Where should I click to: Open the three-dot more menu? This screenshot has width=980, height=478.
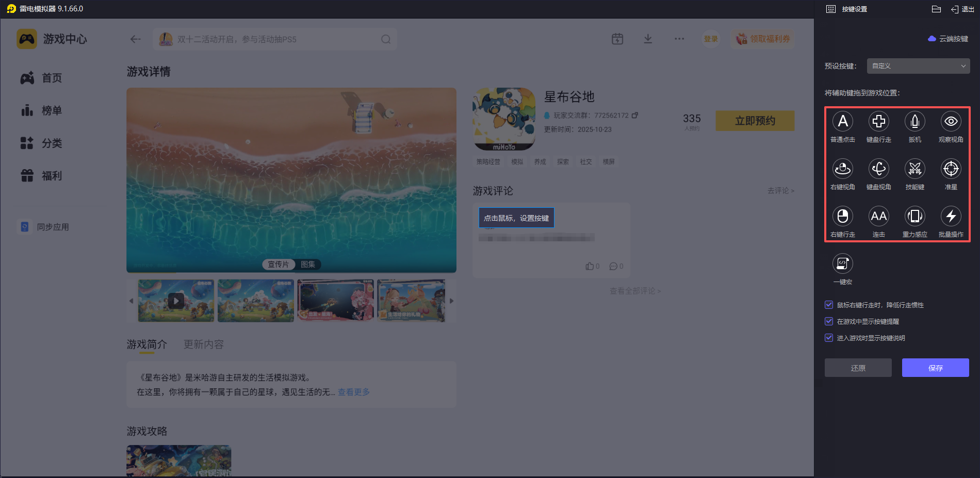[679, 39]
